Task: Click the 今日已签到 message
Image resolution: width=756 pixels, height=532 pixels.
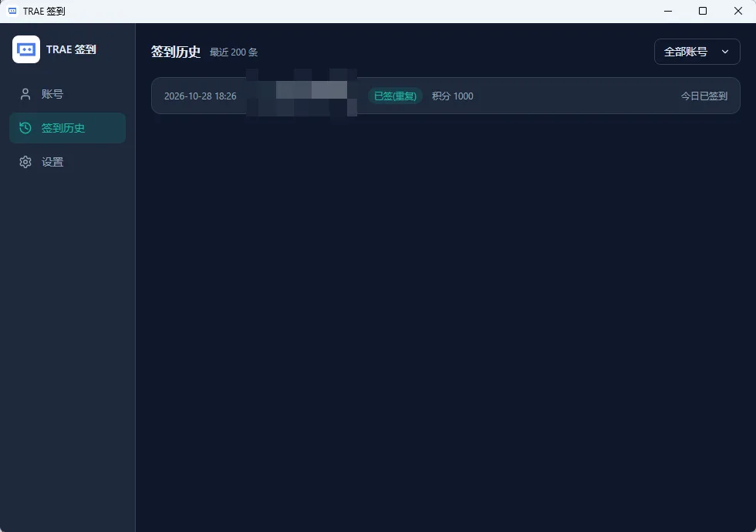Action: [704, 96]
